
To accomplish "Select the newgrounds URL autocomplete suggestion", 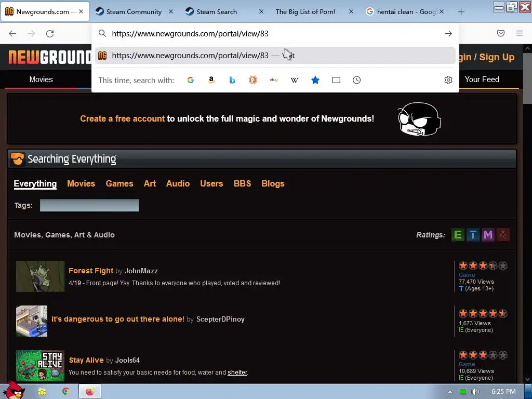I will tap(275, 55).
